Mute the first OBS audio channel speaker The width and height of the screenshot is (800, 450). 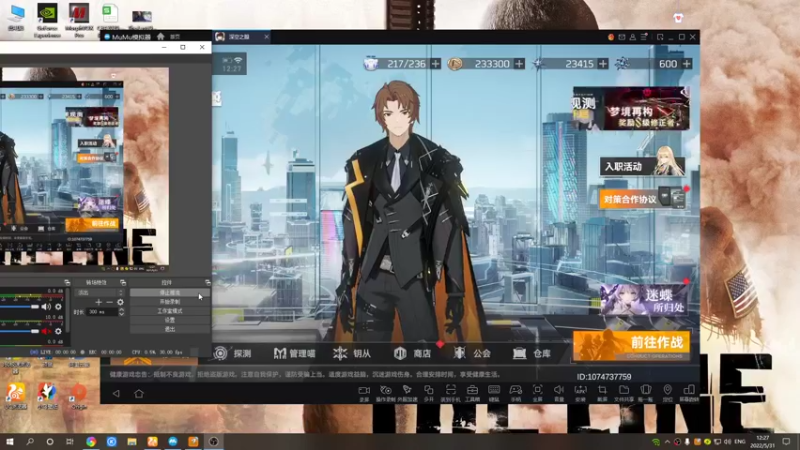click(x=46, y=307)
